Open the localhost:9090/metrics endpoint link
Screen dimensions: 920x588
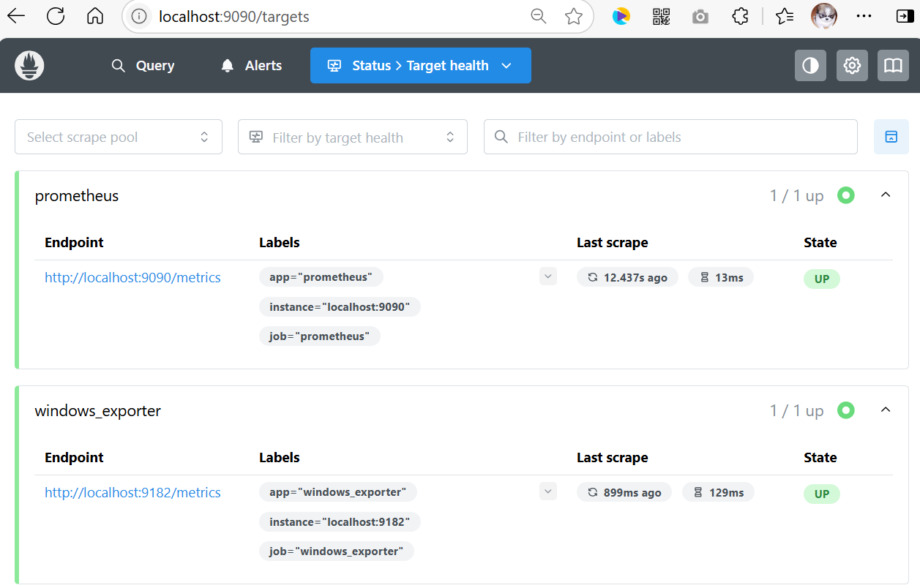click(132, 278)
